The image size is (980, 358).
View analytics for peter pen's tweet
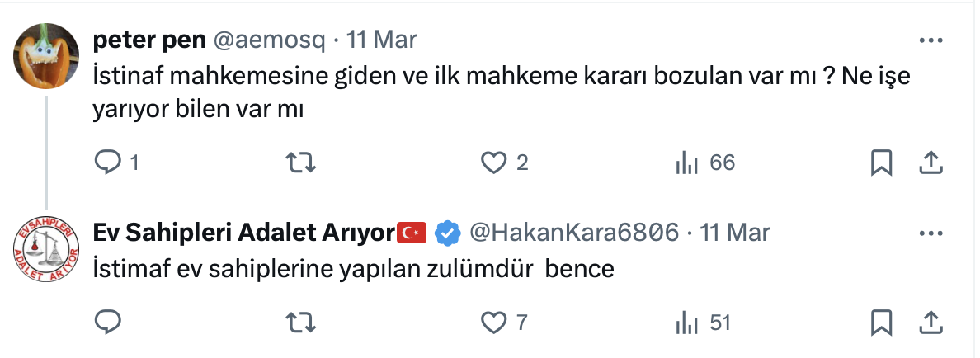686,163
